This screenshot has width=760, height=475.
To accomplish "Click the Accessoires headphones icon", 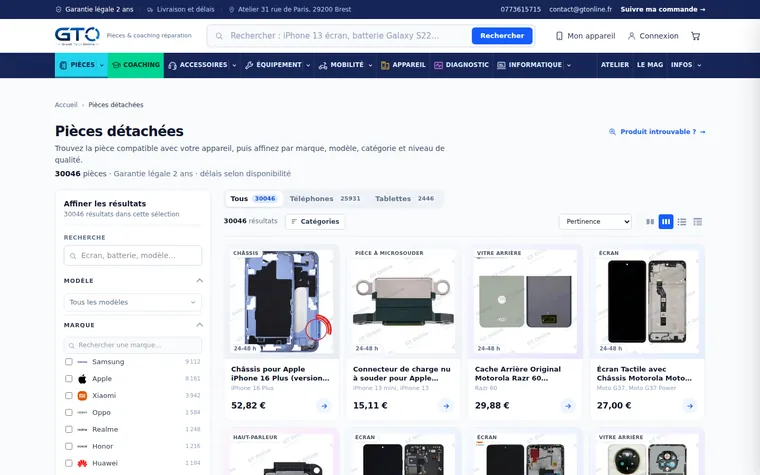I will pyautogui.click(x=172, y=65).
